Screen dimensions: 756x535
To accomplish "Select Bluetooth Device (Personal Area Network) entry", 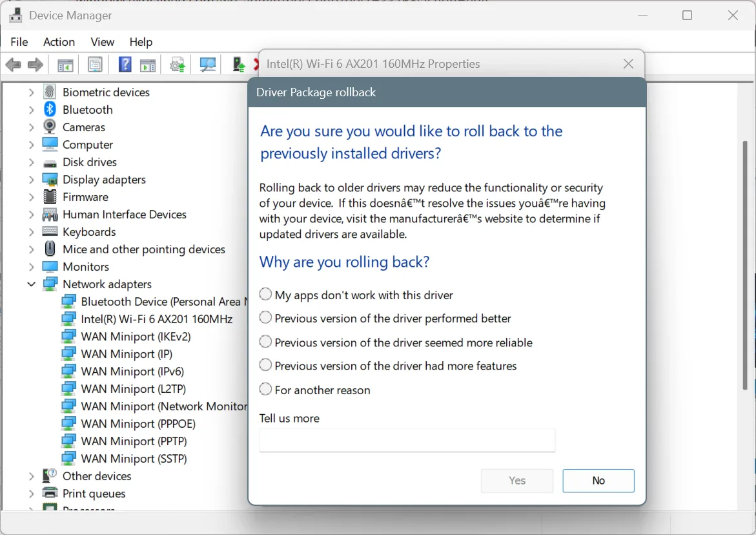I will click(x=164, y=302).
